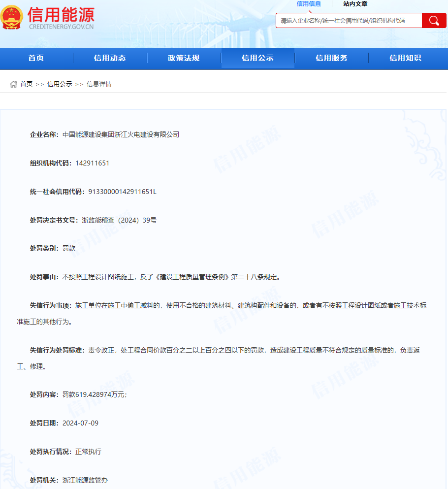Click the 首页 breadcrumb link
This screenshot has height=489, width=448.
(27, 84)
